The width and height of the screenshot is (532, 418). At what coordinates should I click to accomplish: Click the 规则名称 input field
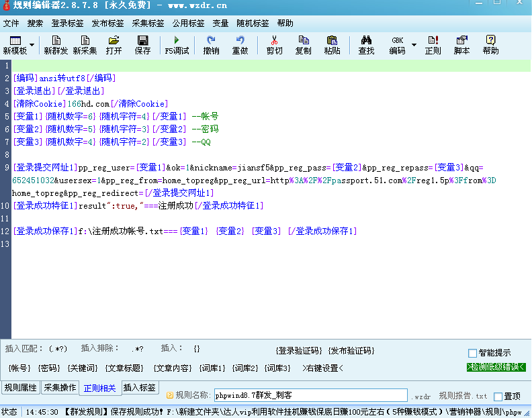(x=310, y=395)
